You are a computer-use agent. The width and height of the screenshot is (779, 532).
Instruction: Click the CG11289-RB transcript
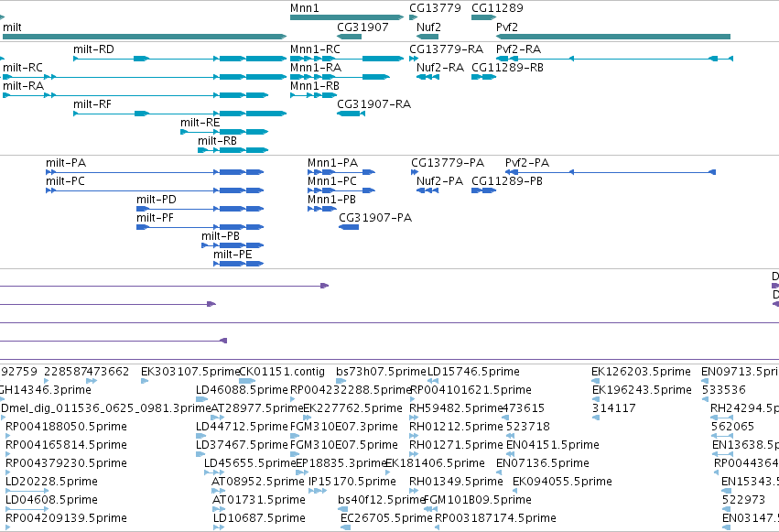(484, 77)
